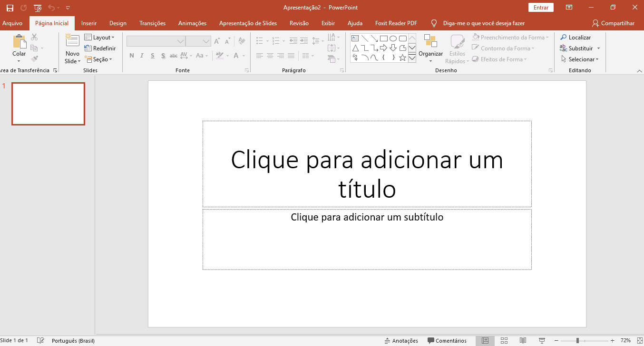Viewport: 644px width, 346px height.
Task: Click the Novo Slide icon
Action: coord(72,41)
